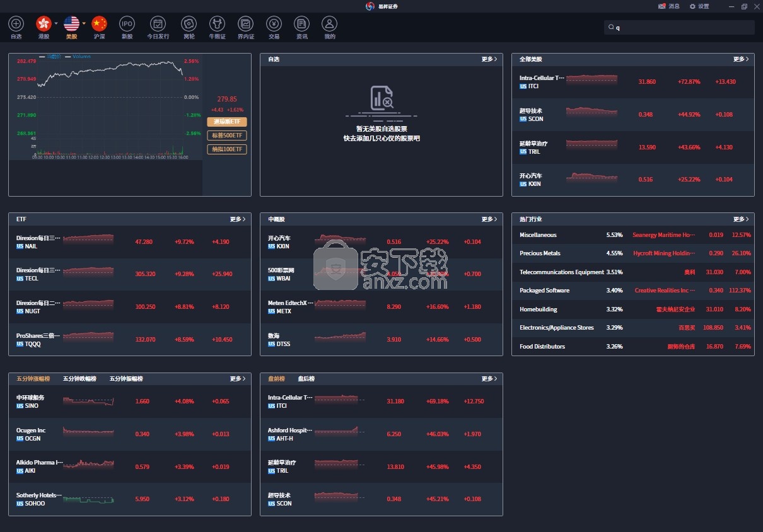Select the 标普500ETF button
This screenshot has height=532, width=763.
pyautogui.click(x=227, y=136)
